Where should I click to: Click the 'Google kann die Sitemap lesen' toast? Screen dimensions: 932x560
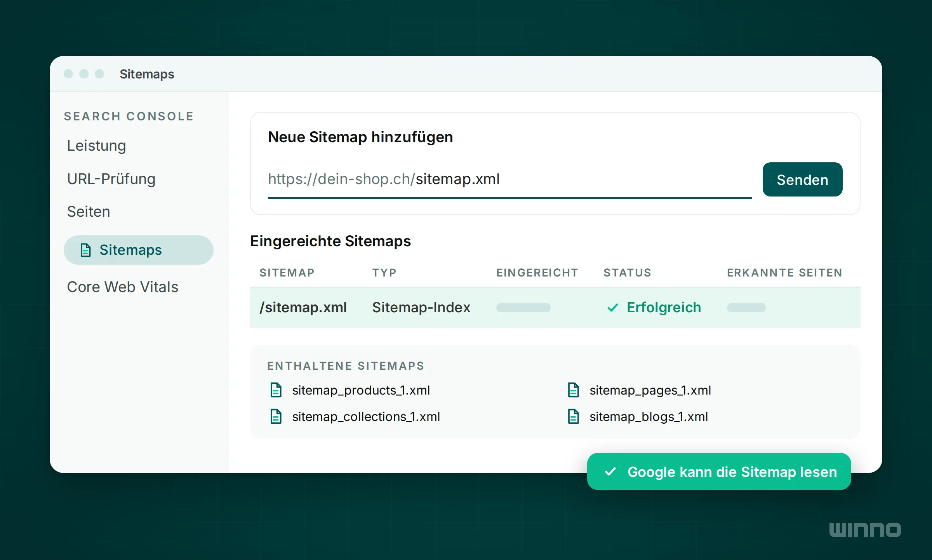point(719,471)
